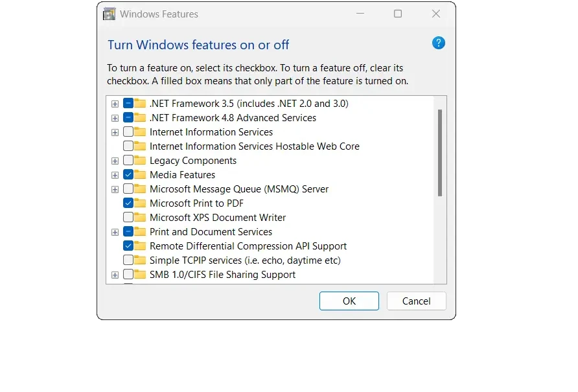Click the feature list vertical scrollbar

[440, 153]
